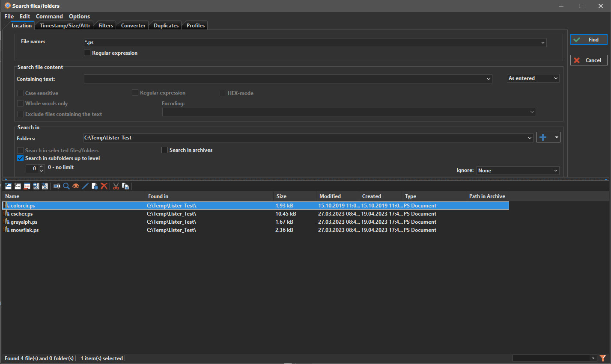
Task: Enable Regular expression under File name
Action: click(x=87, y=53)
